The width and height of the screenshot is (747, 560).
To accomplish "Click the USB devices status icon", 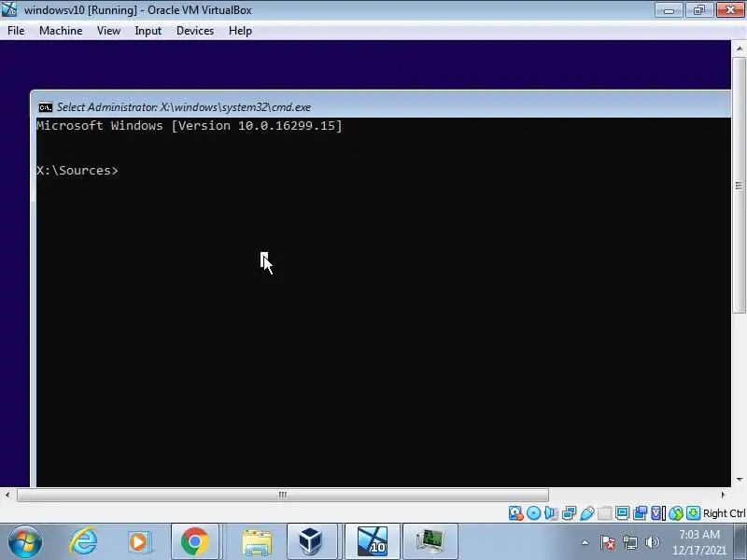I will click(587, 512).
